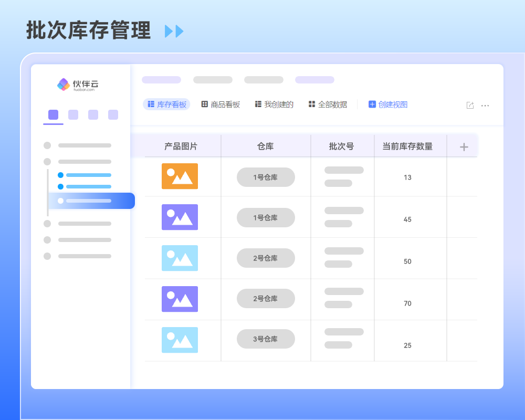Select the first purple square icon in sidebar

pyautogui.click(x=53, y=114)
